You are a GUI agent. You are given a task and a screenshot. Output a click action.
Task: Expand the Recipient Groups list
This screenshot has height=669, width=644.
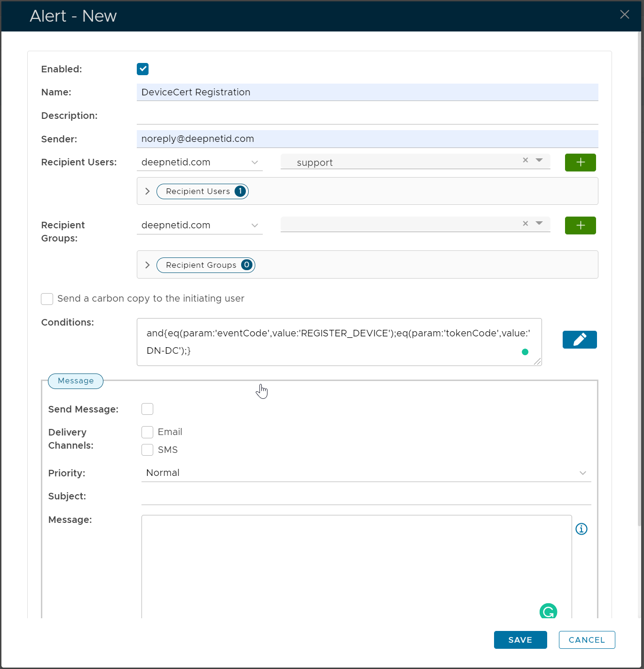click(x=148, y=265)
